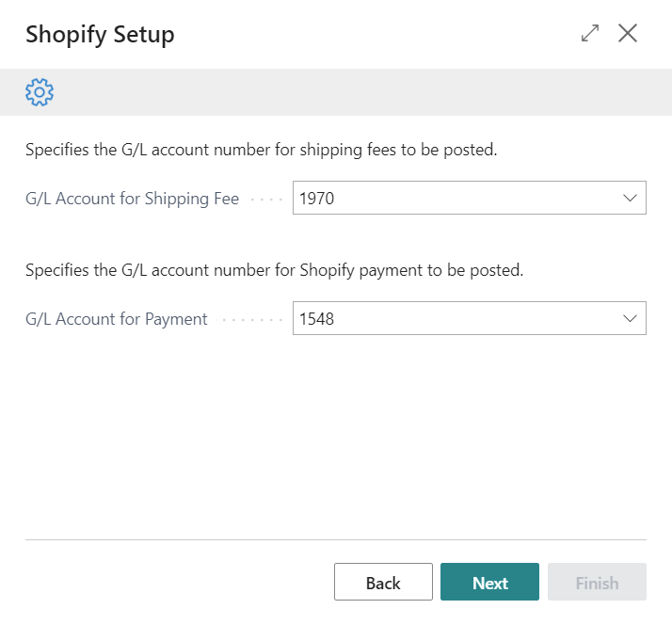Click the Shopify payment description text
Viewport: 672px width, 625px height.
pyautogui.click(x=274, y=270)
